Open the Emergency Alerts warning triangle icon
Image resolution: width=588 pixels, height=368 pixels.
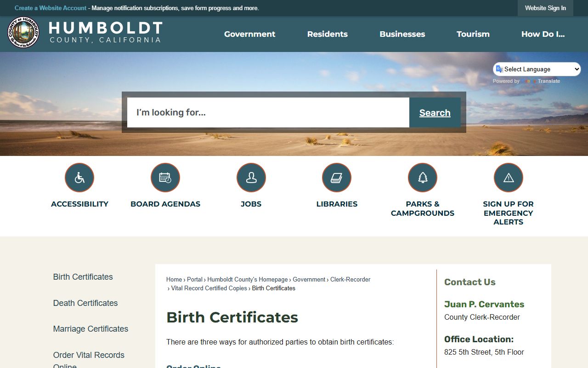tap(509, 178)
